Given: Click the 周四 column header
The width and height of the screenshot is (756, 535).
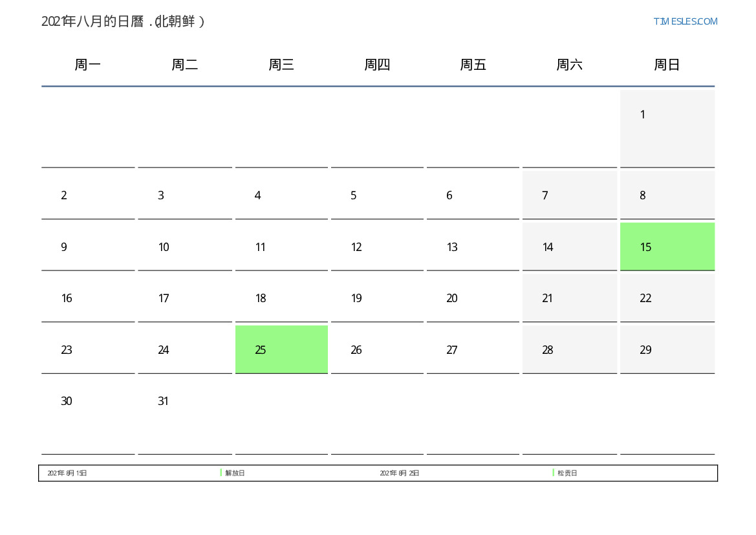Looking at the screenshot, I should (x=377, y=65).
